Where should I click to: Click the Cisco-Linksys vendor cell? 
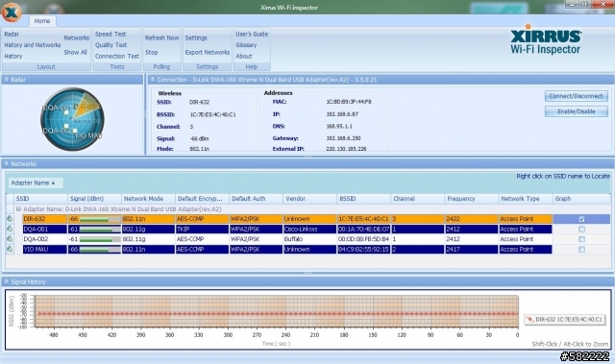coord(309,229)
